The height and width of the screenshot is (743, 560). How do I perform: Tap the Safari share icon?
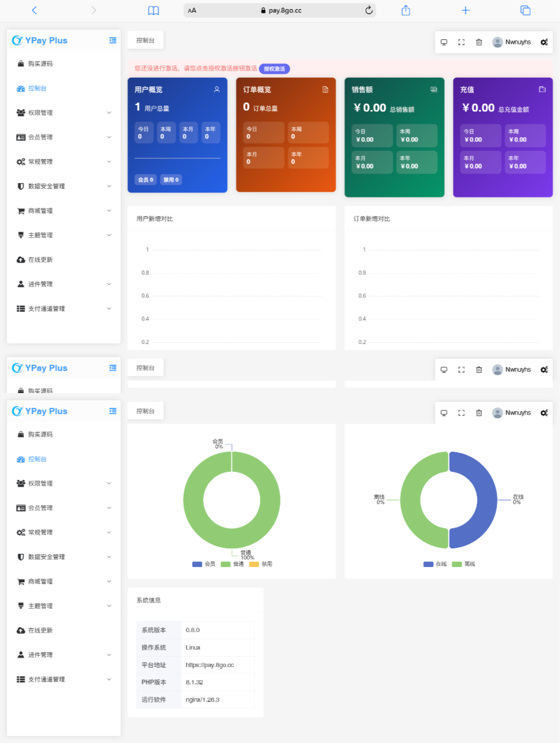406,10
